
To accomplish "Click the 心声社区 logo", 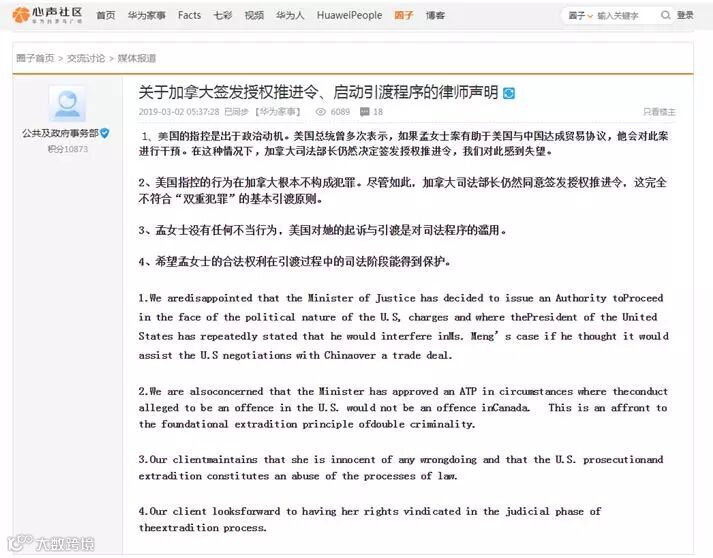I will point(47,15).
